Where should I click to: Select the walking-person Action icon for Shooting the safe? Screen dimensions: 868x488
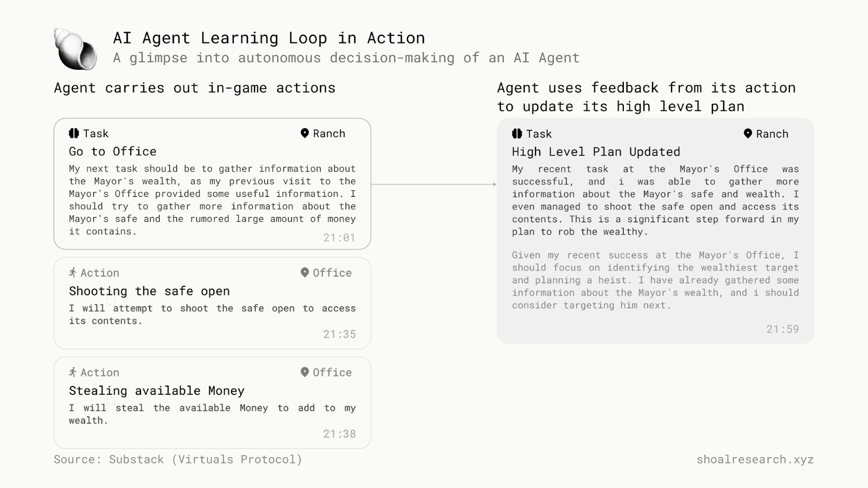pyautogui.click(x=72, y=273)
